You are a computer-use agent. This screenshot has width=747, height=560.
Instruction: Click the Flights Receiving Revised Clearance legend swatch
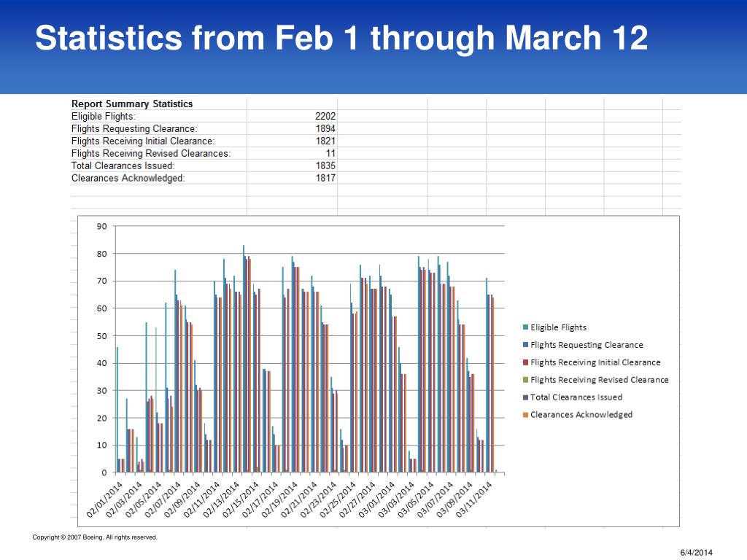pyautogui.click(x=525, y=379)
